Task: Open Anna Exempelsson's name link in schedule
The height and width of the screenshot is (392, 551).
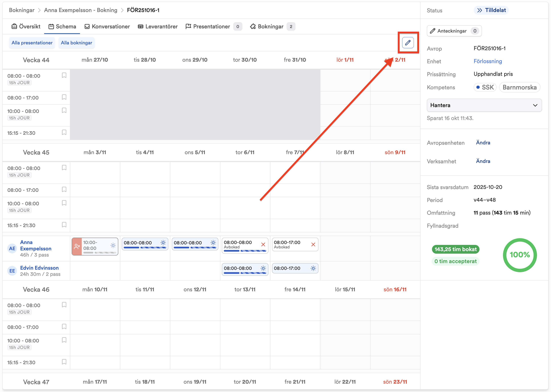Action: (x=35, y=245)
